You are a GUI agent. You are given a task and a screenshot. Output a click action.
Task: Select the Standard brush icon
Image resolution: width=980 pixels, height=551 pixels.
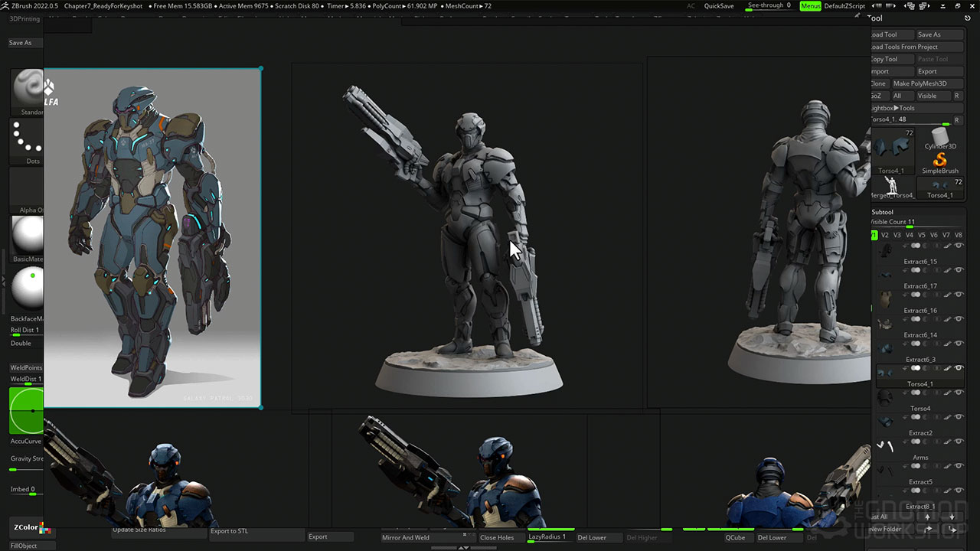click(x=28, y=89)
